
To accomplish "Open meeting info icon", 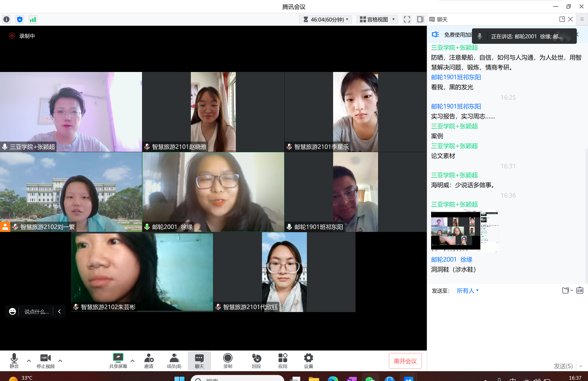I will (x=7, y=19).
